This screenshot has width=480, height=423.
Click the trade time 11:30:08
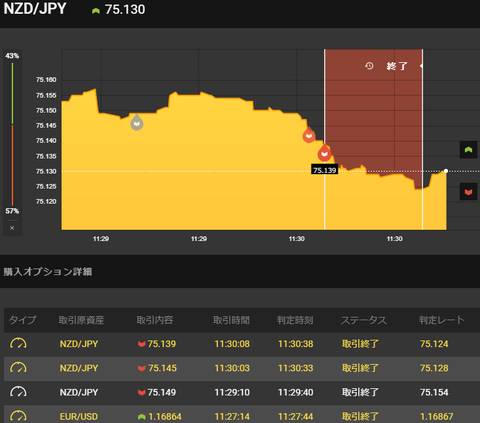232,344
